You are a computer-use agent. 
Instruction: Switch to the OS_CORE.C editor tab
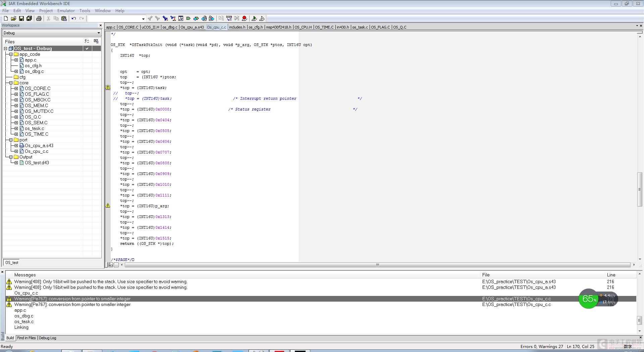point(128,27)
